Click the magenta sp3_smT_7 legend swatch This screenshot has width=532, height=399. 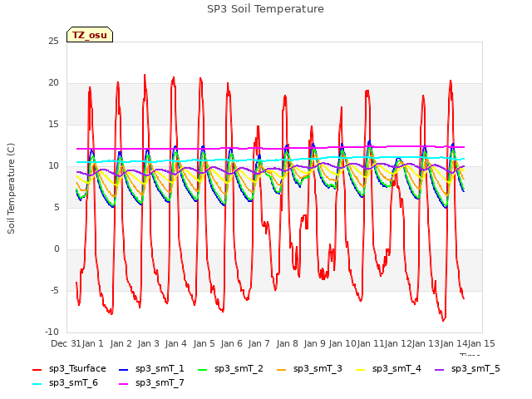coord(124,384)
